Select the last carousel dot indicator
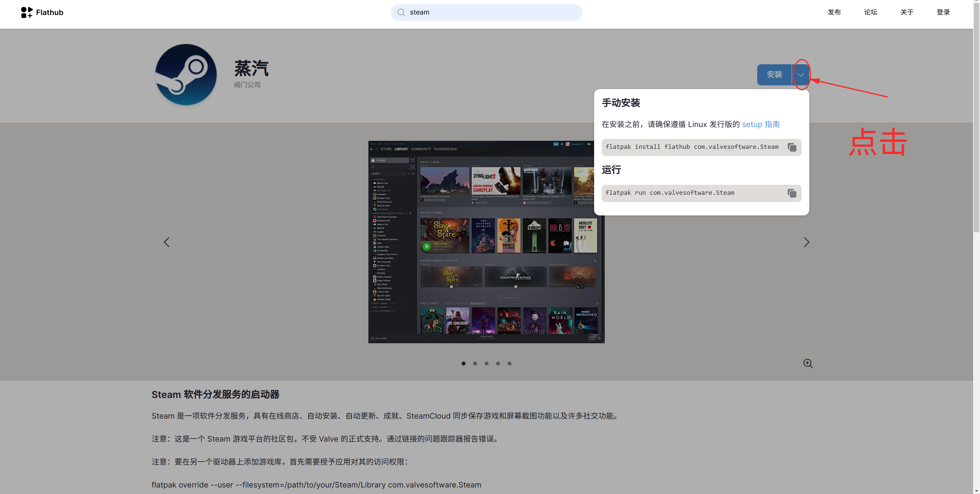The width and height of the screenshot is (980, 494). pos(509,363)
